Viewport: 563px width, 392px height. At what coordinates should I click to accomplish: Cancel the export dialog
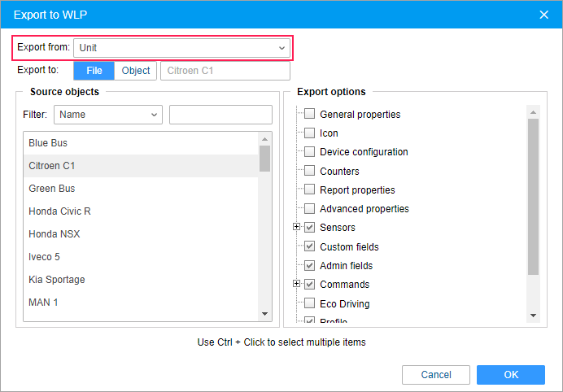coord(436,375)
